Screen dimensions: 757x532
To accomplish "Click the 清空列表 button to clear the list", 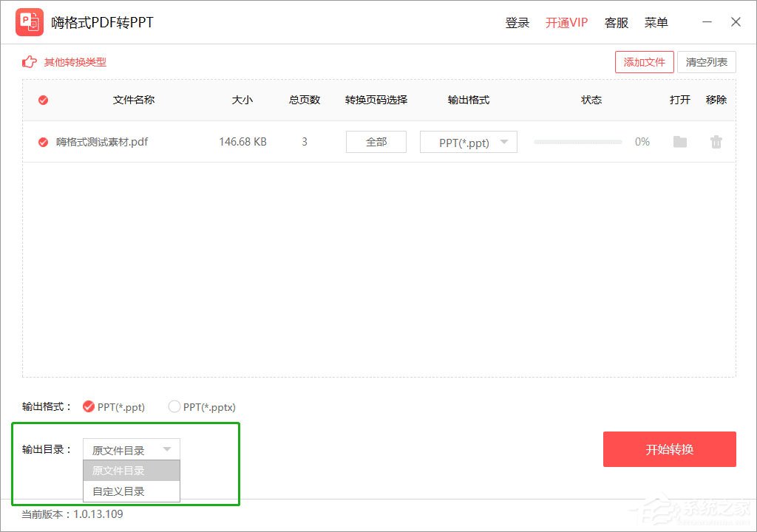I will (x=706, y=62).
